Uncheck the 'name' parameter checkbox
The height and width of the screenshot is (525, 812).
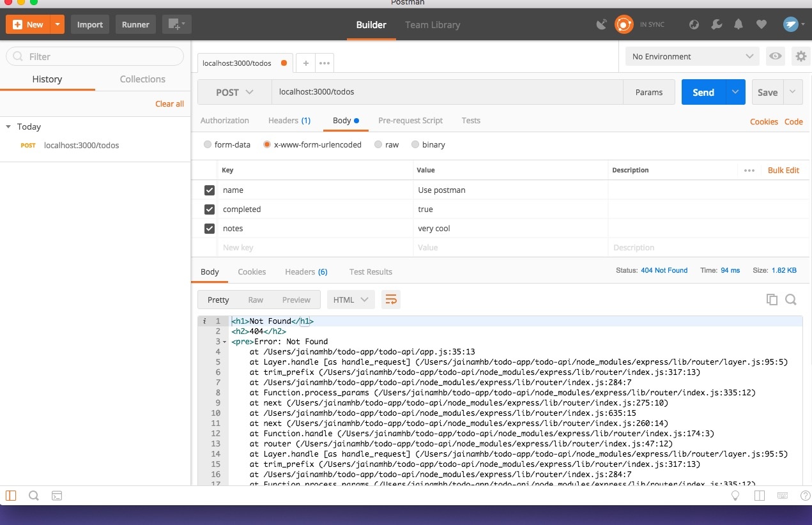click(x=210, y=190)
